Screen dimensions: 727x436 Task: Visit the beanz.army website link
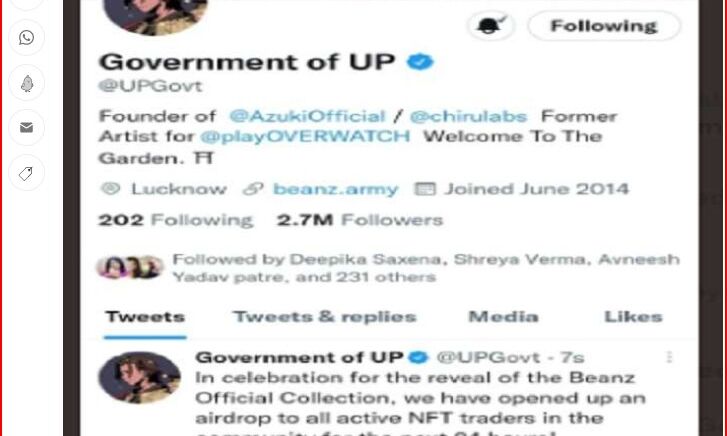[336, 189]
